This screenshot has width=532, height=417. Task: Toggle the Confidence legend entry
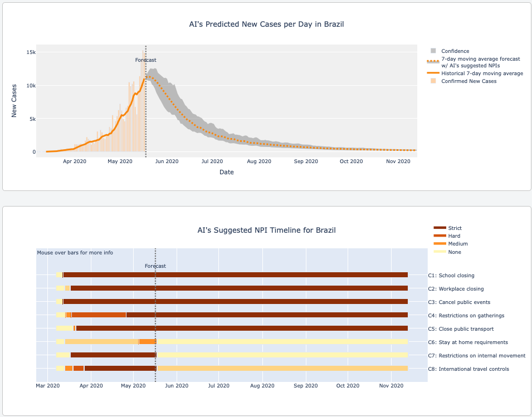click(x=455, y=51)
